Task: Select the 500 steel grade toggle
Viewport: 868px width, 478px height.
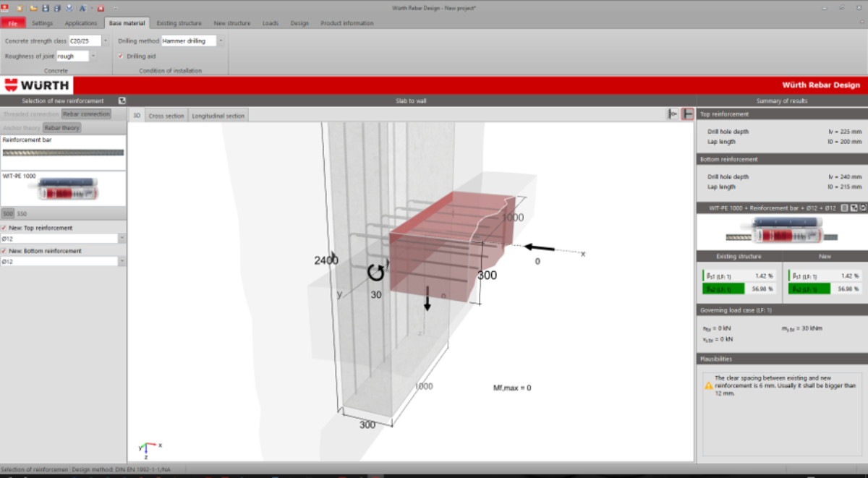Action: [x=8, y=214]
